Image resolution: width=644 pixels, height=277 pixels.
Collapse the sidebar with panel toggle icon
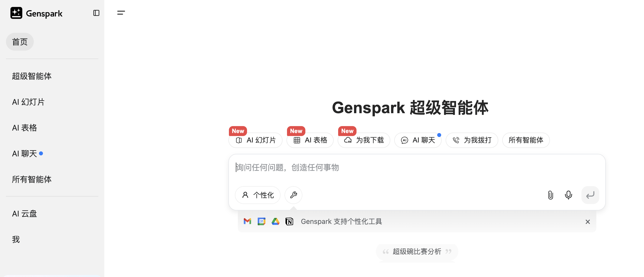[96, 13]
